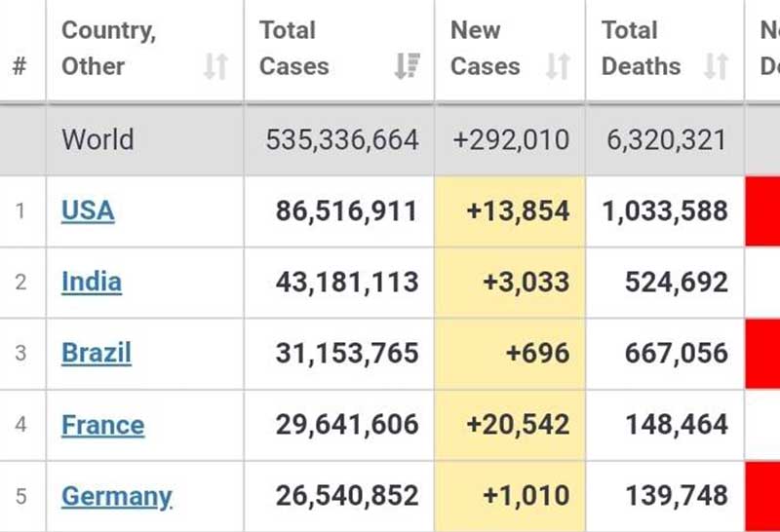Click the Total Deaths sort arrows
The image size is (780, 532).
tap(717, 66)
